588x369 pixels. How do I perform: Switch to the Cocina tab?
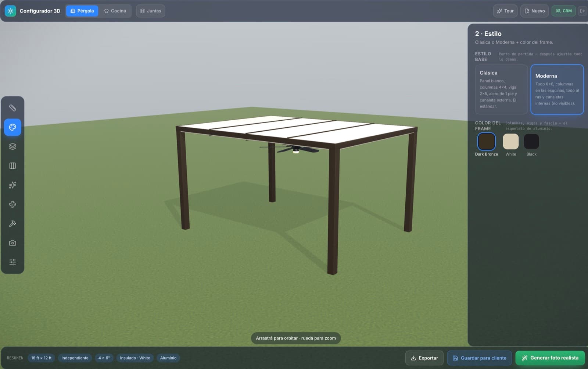tap(115, 11)
